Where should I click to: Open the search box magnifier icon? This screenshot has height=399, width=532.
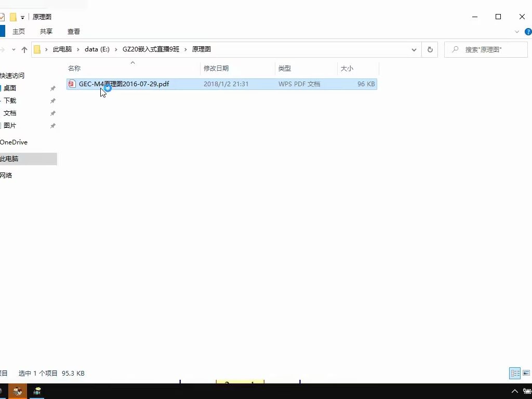tap(456, 49)
